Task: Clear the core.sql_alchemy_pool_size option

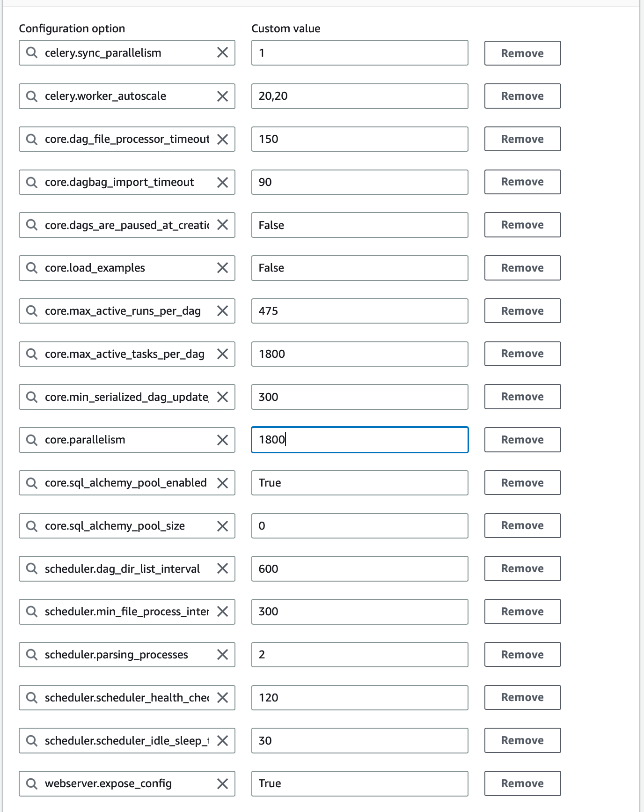Action: (x=222, y=525)
